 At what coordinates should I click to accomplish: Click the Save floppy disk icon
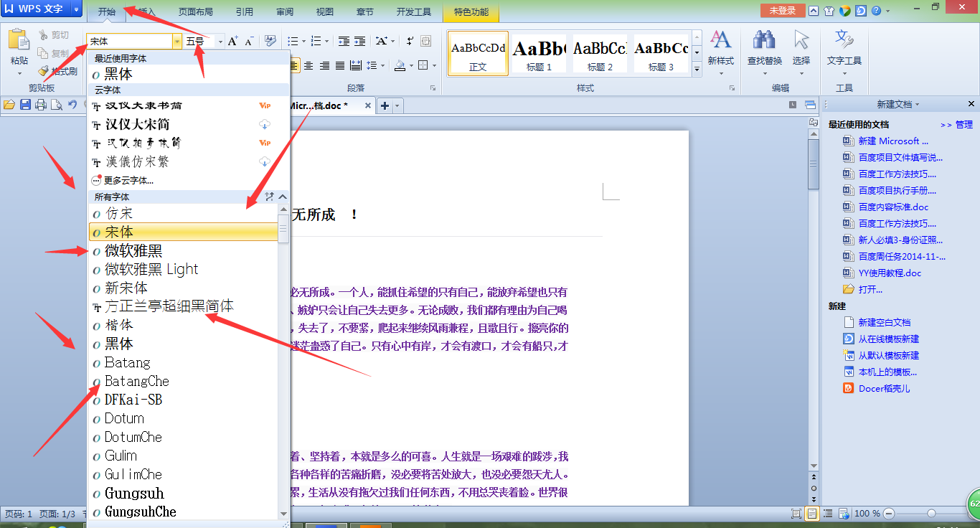25,105
